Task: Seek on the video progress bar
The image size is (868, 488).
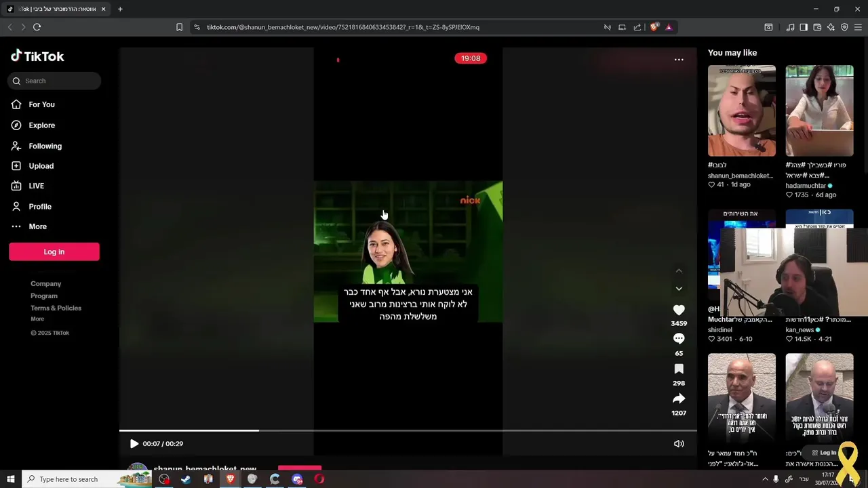Action: pyautogui.click(x=408, y=430)
